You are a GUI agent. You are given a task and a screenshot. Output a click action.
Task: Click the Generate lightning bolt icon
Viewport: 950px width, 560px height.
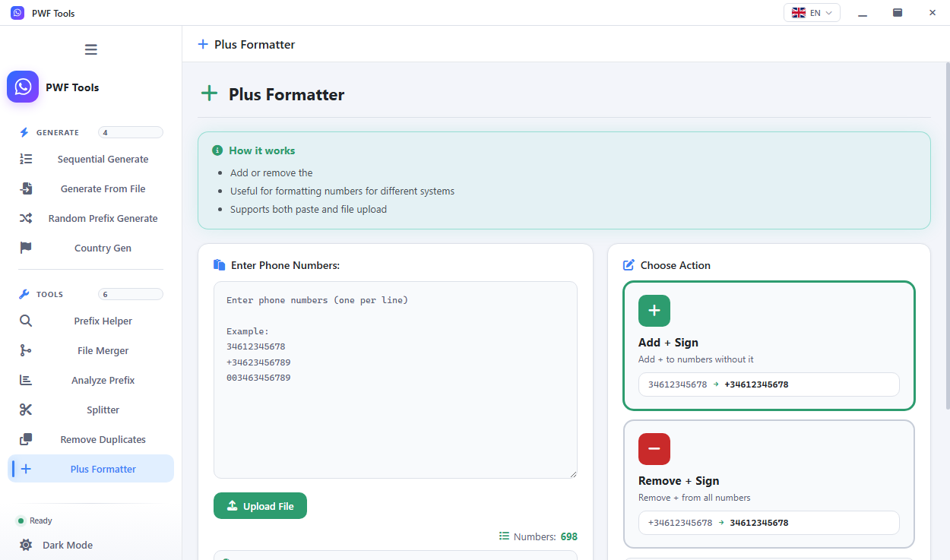coord(24,132)
